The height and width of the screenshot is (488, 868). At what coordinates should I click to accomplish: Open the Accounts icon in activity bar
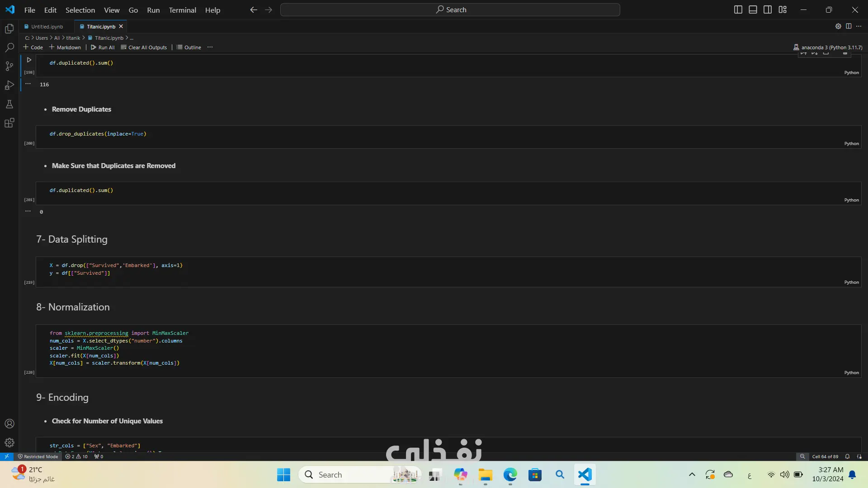9,424
